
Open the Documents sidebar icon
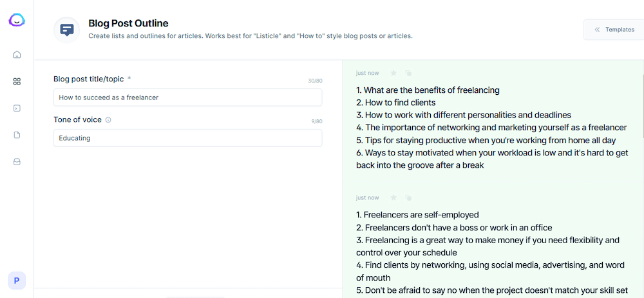[x=17, y=135]
